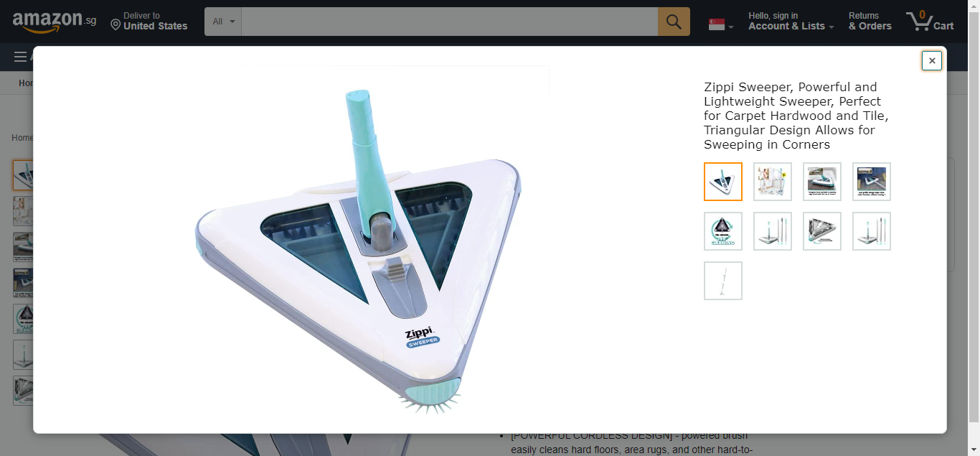Screen dimensions: 980x456
Task: Click the search magnifier button
Action: click(674, 22)
